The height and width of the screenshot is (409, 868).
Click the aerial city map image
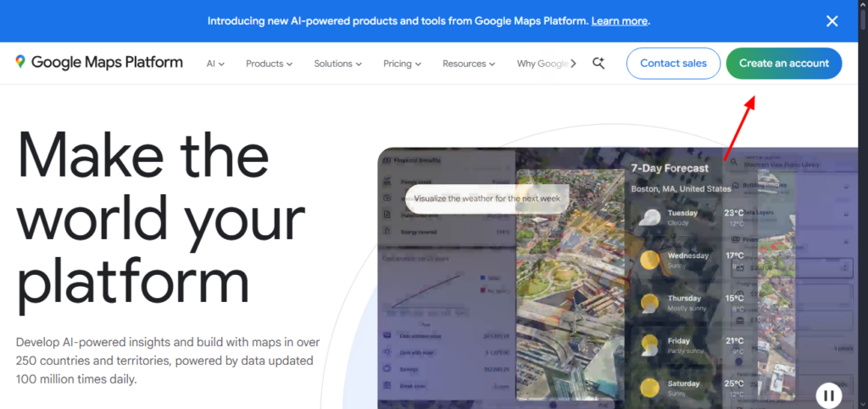tap(570, 280)
